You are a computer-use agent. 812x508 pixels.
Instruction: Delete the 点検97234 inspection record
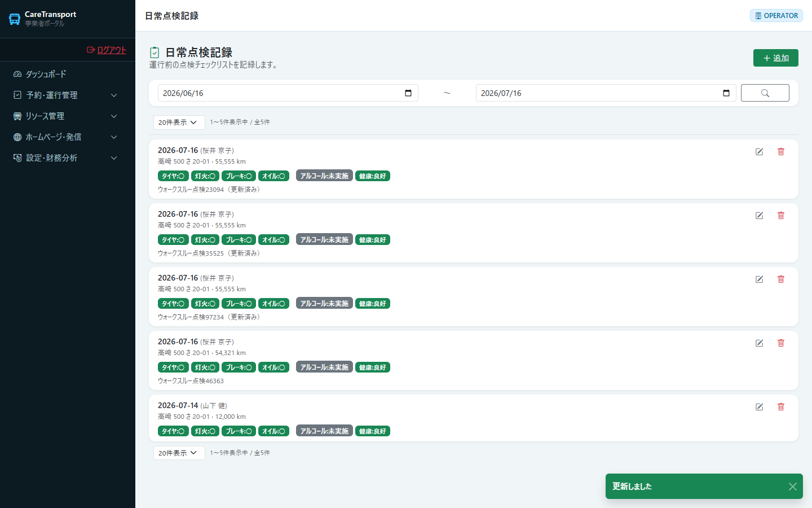click(781, 279)
